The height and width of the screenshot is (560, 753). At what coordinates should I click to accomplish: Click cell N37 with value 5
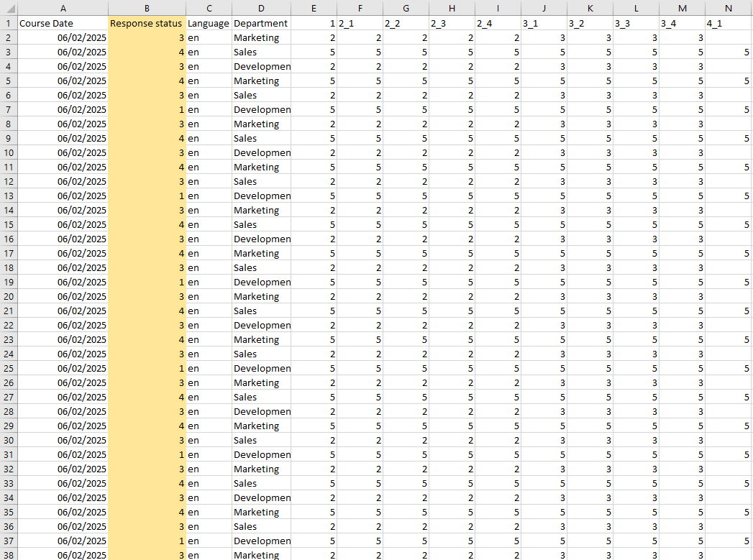point(729,541)
